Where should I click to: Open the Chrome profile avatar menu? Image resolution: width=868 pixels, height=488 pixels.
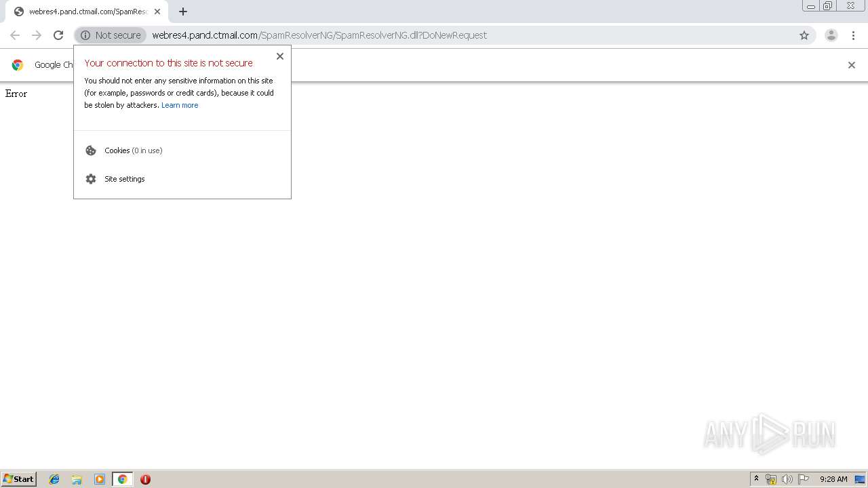831,35
